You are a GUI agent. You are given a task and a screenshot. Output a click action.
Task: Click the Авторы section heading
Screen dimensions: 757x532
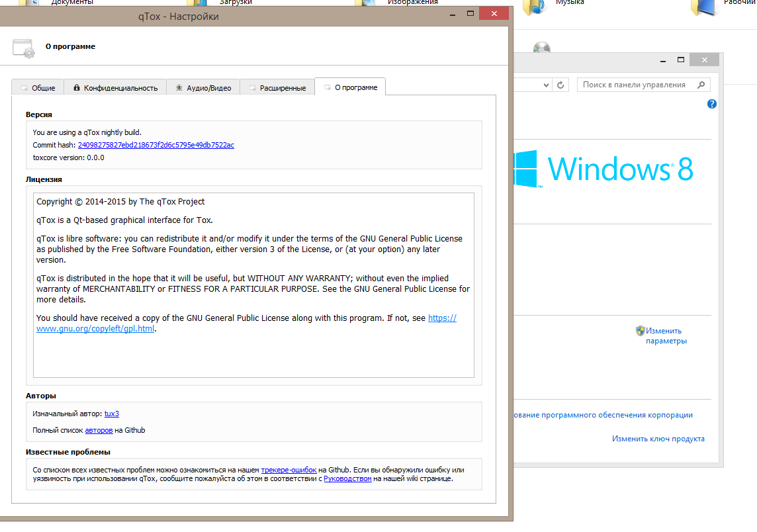click(x=41, y=396)
